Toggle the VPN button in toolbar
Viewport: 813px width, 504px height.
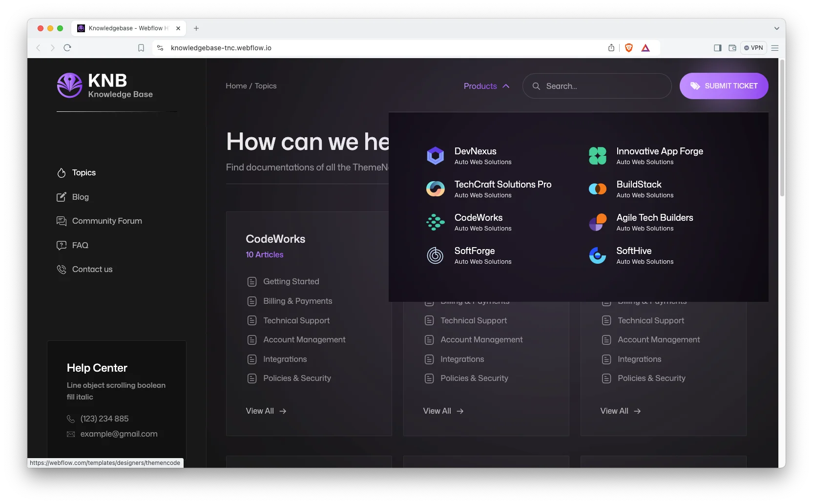pos(753,48)
